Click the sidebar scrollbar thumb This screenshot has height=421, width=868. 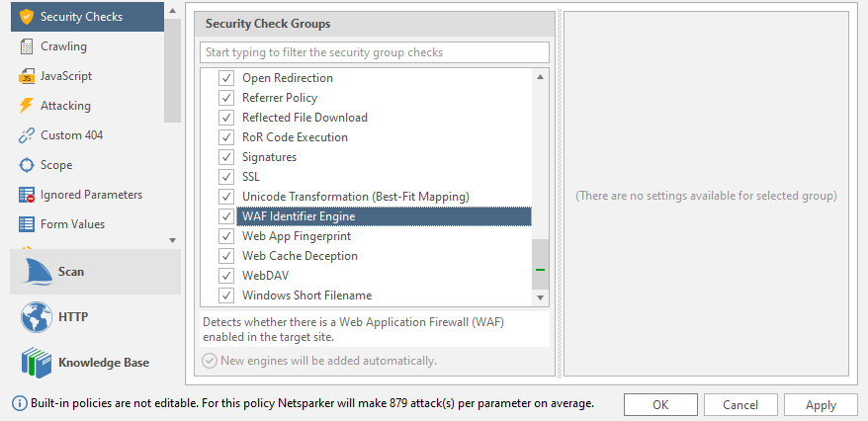pyautogui.click(x=173, y=70)
